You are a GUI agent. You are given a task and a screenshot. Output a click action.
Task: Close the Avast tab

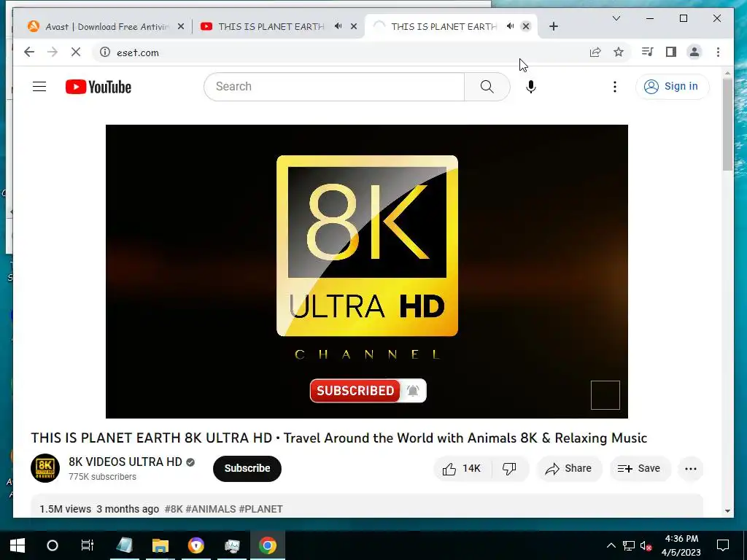[181, 26]
